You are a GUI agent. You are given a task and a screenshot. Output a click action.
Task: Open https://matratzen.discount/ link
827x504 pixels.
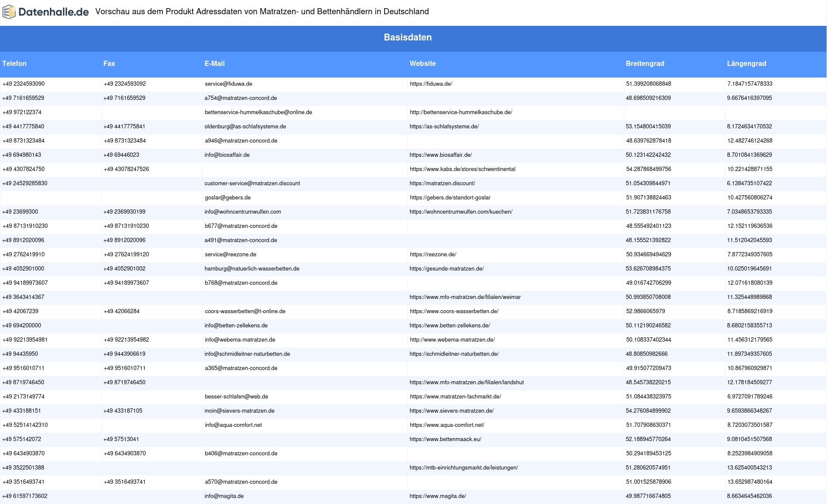pyautogui.click(x=442, y=184)
